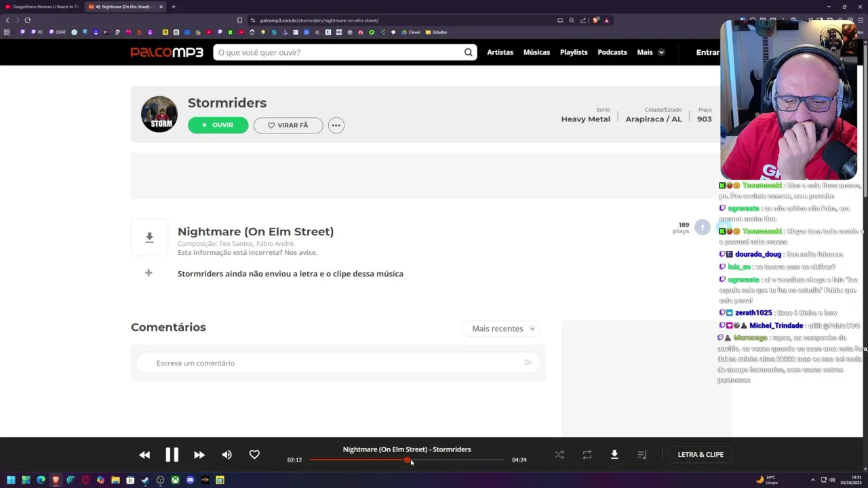
Task: Click 'Esta informação está incorreta? Nos avise.'
Action: [x=247, y=252]
